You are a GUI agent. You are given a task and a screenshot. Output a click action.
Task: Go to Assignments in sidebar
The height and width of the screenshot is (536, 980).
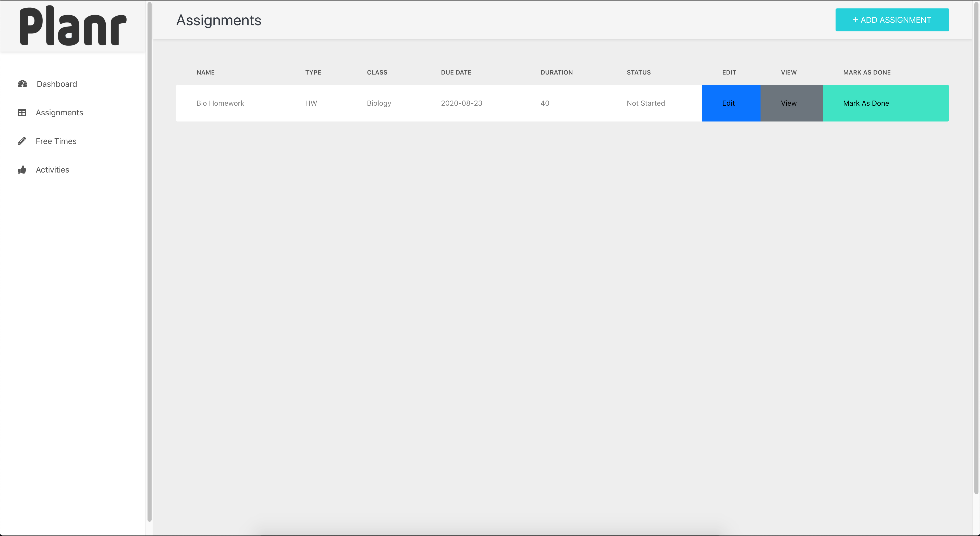click(x=59, y=113)
